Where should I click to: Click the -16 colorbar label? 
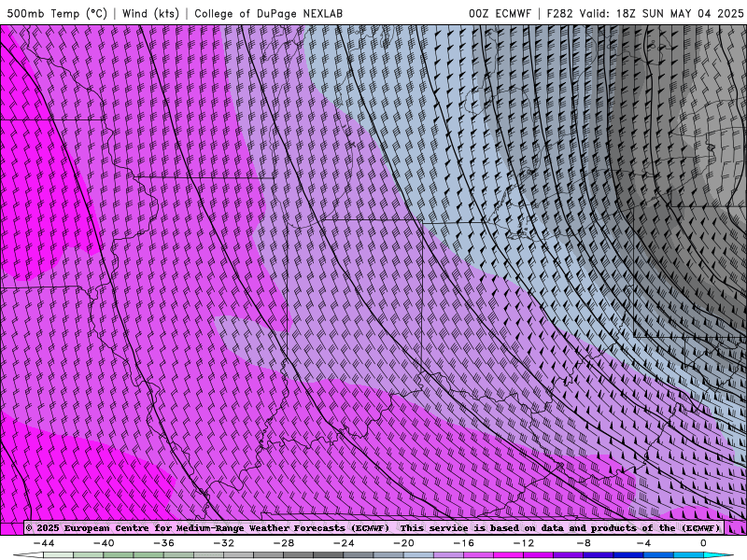coord(464,543)
